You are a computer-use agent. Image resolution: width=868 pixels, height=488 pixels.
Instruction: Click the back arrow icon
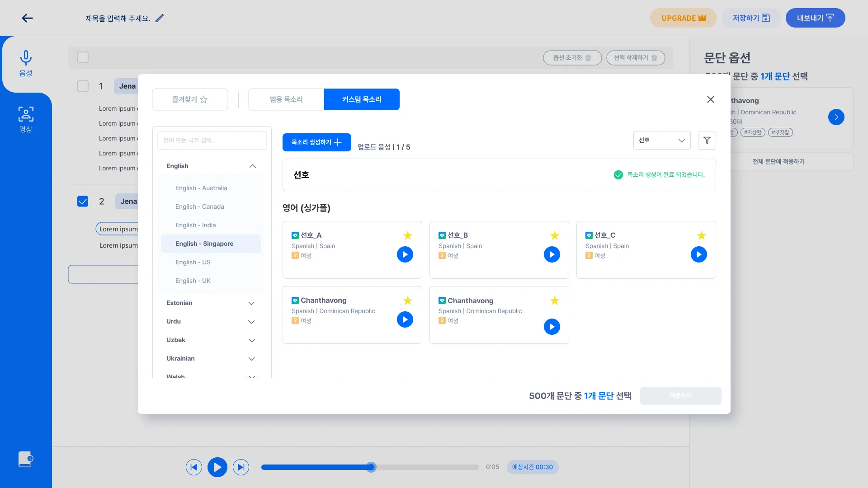(27, 18)
